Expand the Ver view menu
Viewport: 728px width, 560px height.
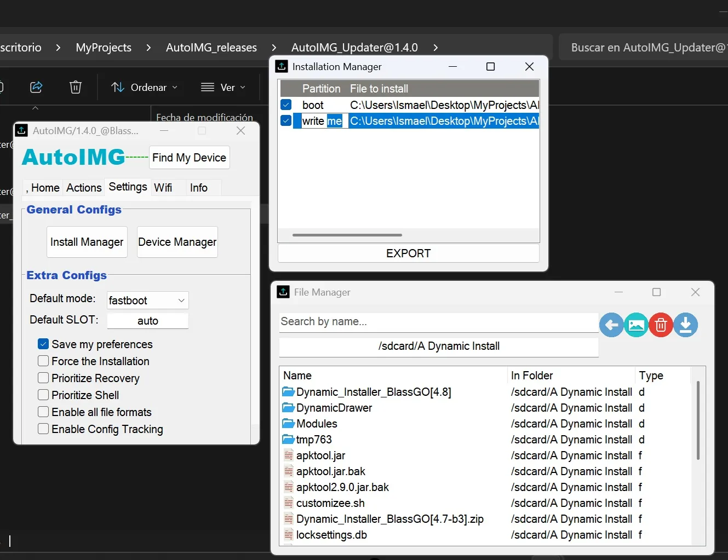[223, 88]
